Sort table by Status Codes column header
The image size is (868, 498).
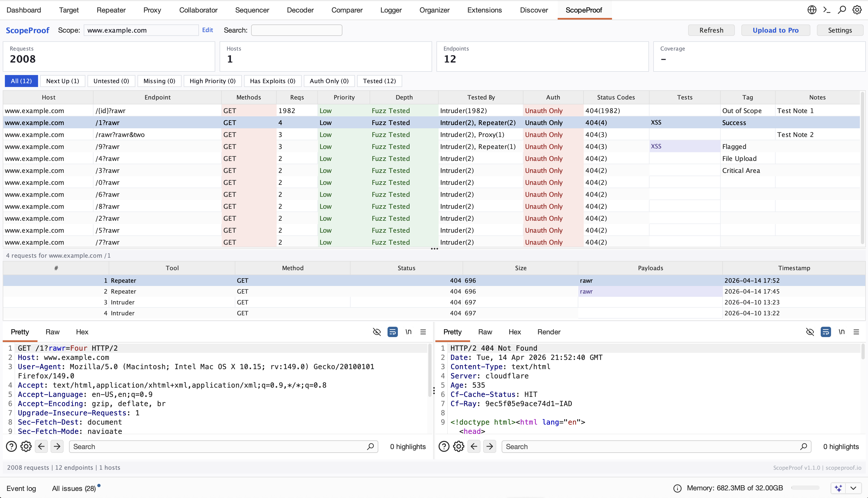coord(616,98)
